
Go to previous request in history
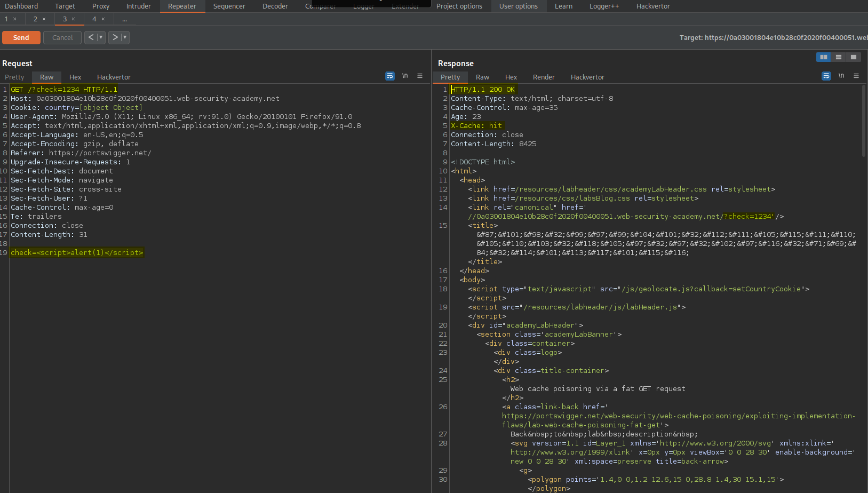pos(91,37)
